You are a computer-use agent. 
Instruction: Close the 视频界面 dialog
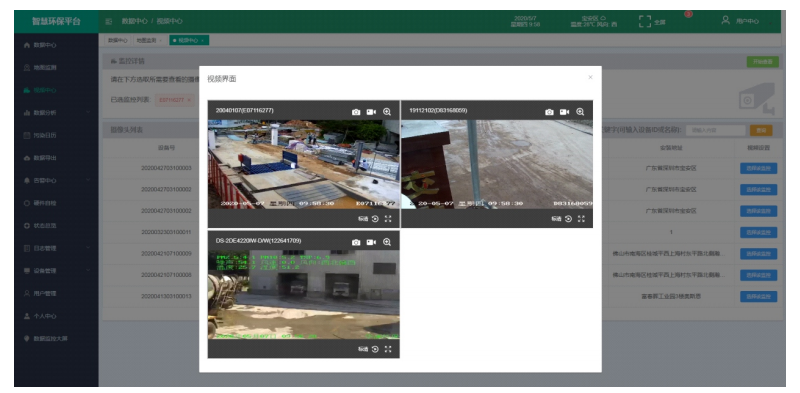pos(590,78)
